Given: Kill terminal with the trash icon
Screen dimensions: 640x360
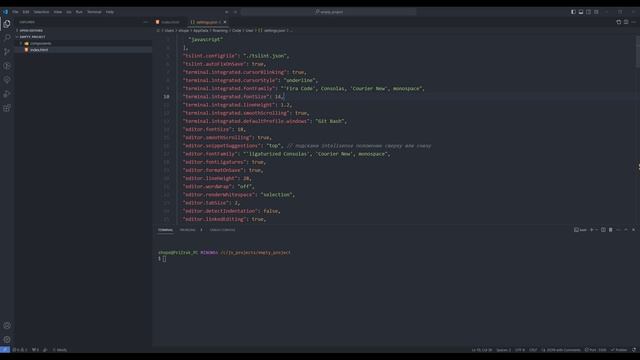Looking at the screenshot, I should point(611,230).
